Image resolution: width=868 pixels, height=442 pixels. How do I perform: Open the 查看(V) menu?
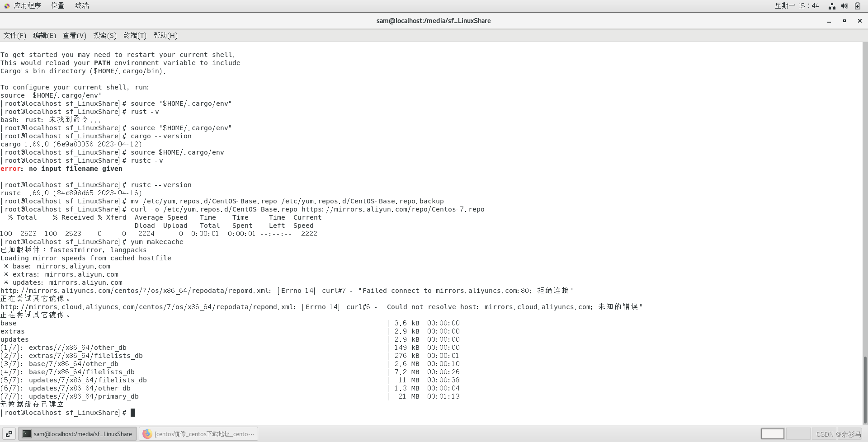74,35
